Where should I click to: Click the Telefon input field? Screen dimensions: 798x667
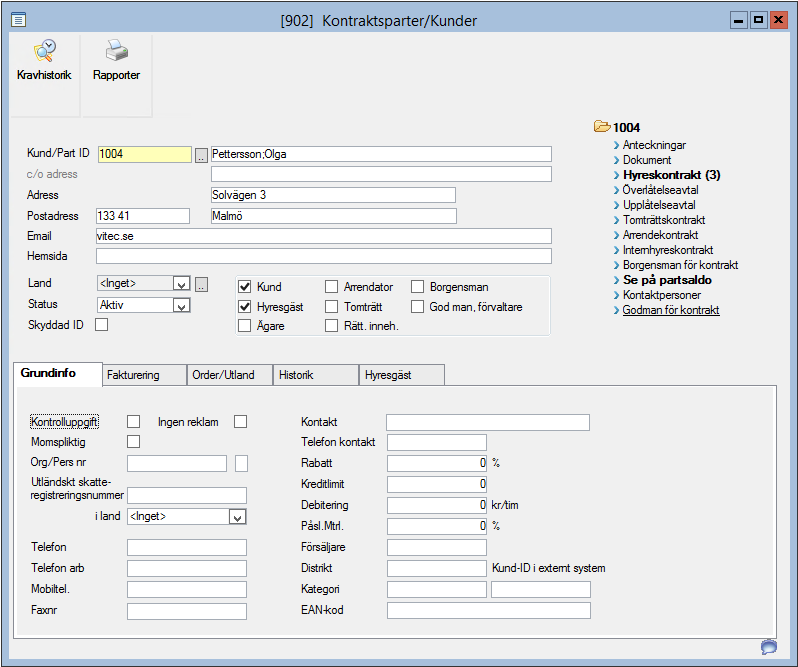pos(187,547)
